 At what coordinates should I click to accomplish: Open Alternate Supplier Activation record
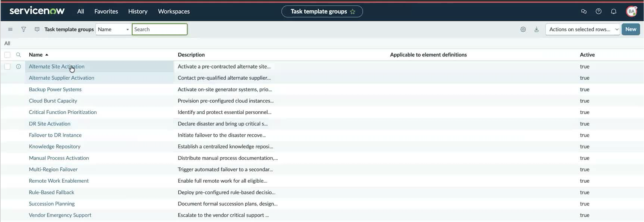click(x=61, y=78)
